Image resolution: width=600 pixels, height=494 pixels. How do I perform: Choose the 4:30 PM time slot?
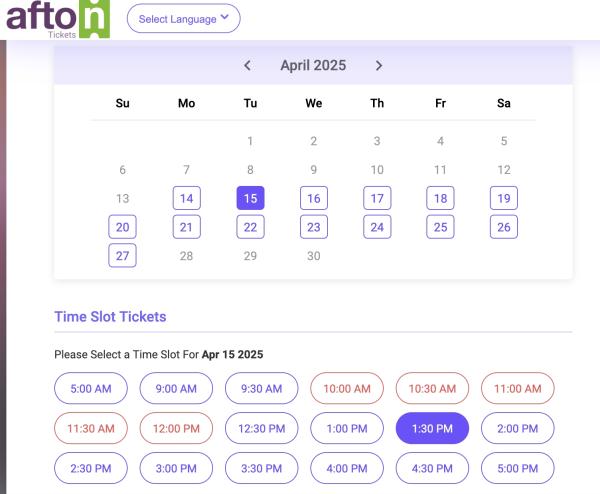tap(432, 468)
